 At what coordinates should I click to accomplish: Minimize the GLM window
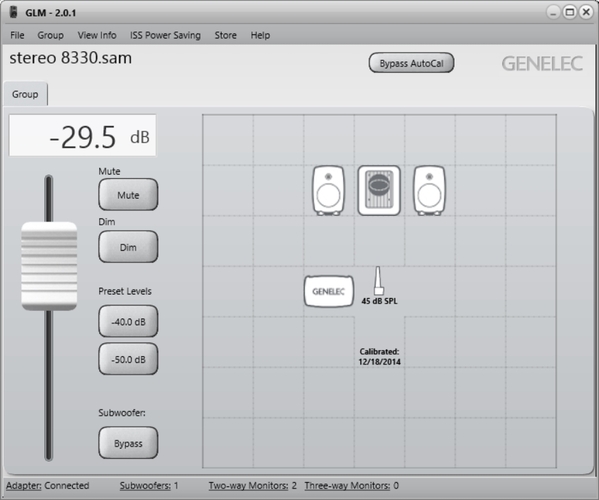(553, 13)
